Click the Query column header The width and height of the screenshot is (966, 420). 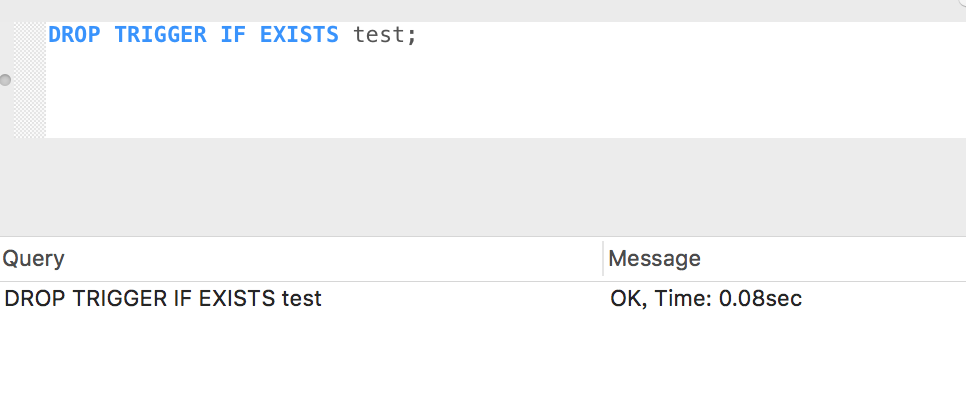34,259
